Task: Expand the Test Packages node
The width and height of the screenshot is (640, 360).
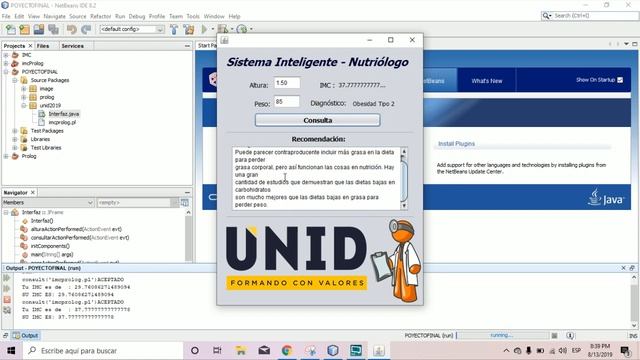Action: point(15,131)
